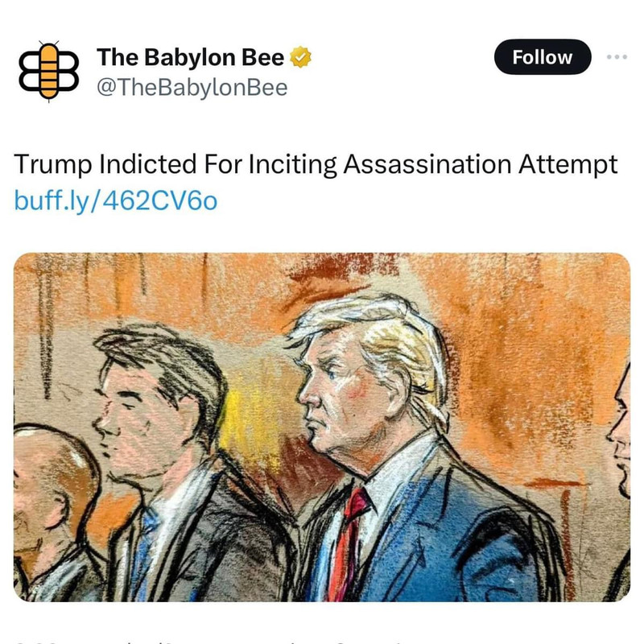Click the word "Trump" in the headline
Screen dimensions: 644x644
pyautogui.click(x=53, y=165)
